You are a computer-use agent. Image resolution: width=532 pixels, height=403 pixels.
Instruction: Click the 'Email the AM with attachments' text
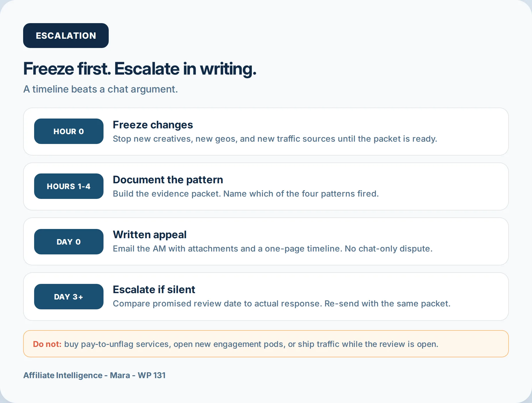click(273, 249)
